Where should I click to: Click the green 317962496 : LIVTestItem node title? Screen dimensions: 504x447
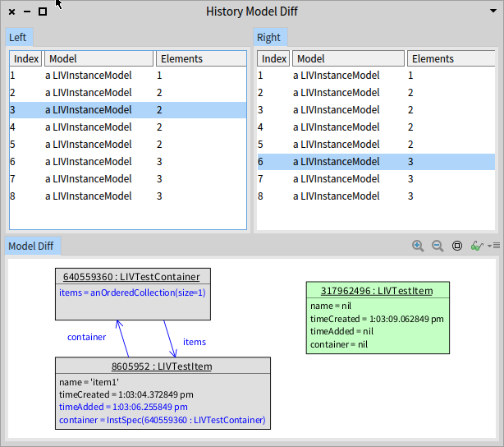coord(377,291)
